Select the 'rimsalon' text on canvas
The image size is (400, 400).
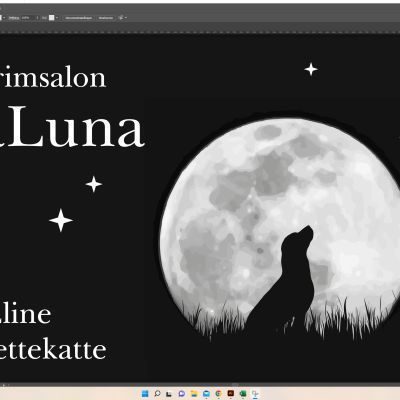[x=53, y=78]
